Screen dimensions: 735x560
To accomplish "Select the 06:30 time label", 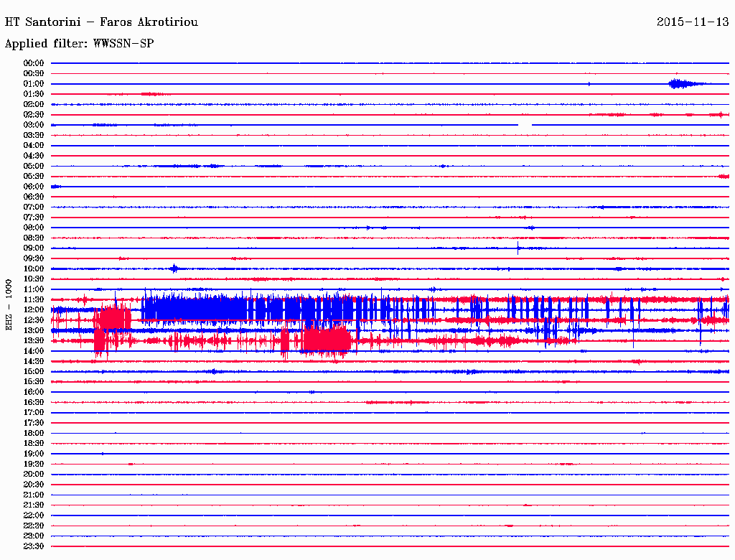I will 33,197.
